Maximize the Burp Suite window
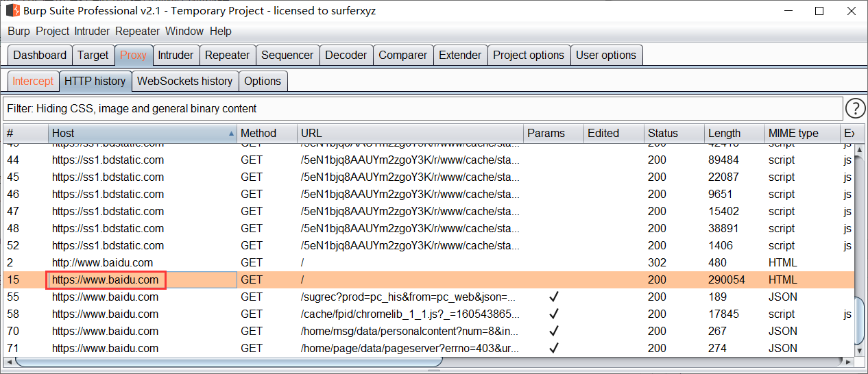 coord(819,11)
